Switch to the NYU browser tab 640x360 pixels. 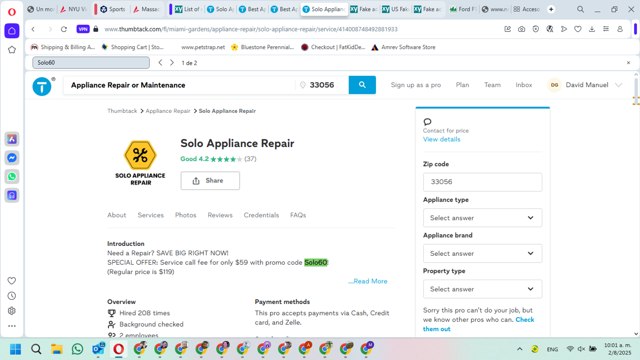point(74,9)
